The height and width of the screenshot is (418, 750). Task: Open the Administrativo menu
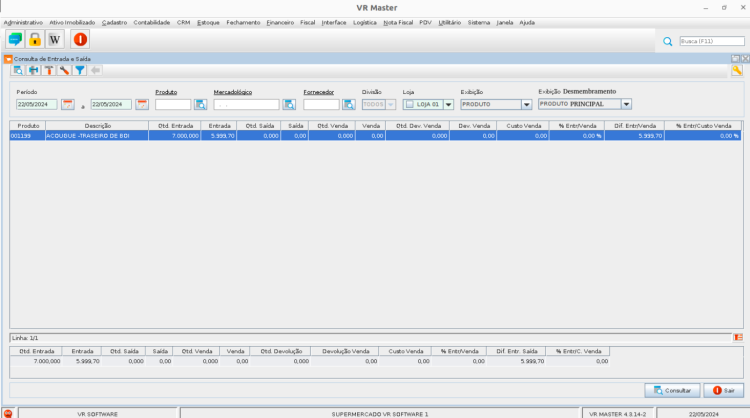click(23, 22)
